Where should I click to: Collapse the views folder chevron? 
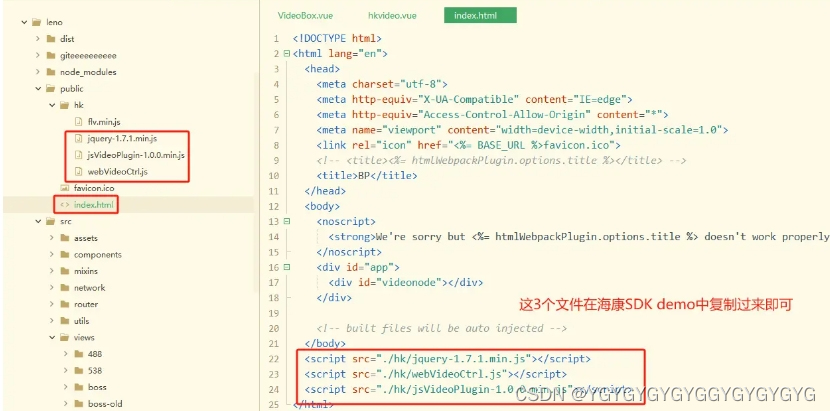coord(52,337)
